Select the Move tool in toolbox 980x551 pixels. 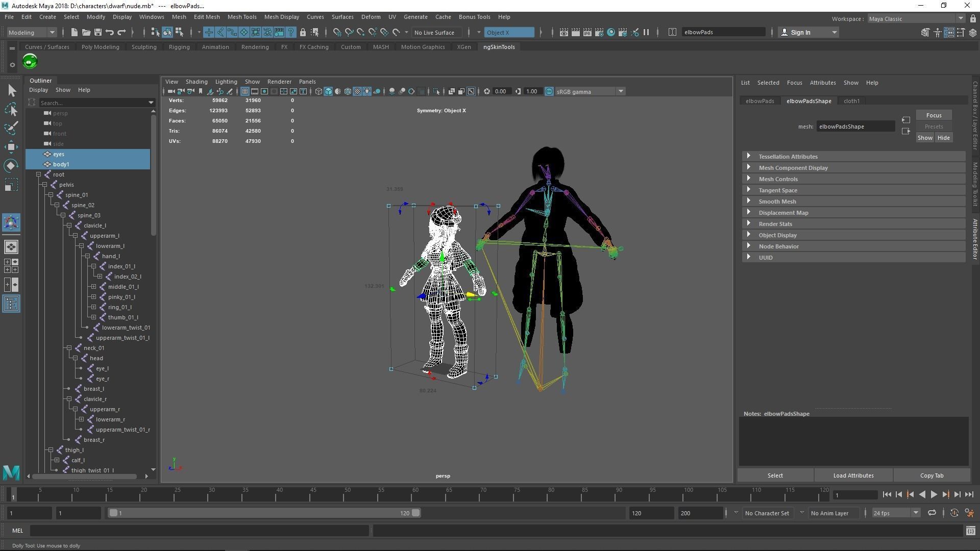[x=11, y=147]
